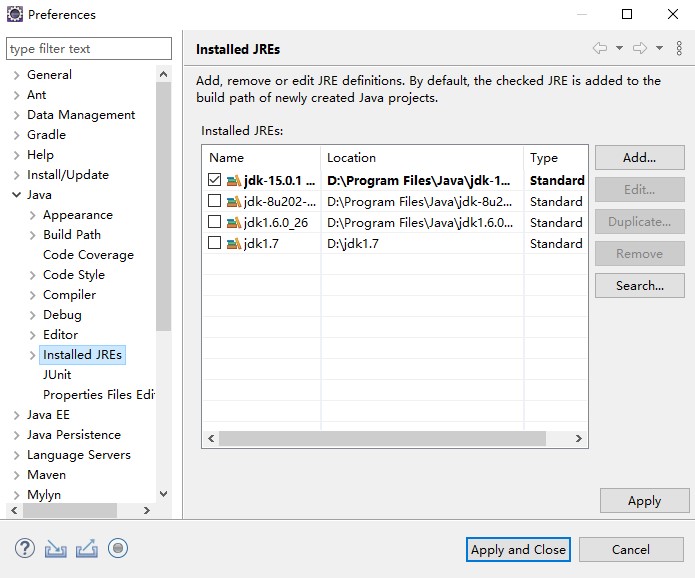Select the Code Coverage preference page
Image resolution: width=695 pixels, height=578 pixels.
pyautogui.click(x=88, y=255)
